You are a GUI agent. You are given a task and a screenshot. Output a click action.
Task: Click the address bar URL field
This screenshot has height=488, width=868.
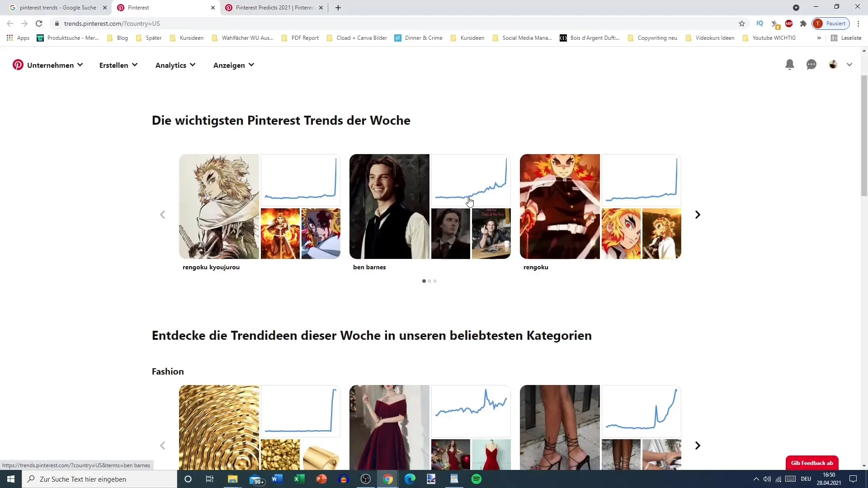(393, 23)
